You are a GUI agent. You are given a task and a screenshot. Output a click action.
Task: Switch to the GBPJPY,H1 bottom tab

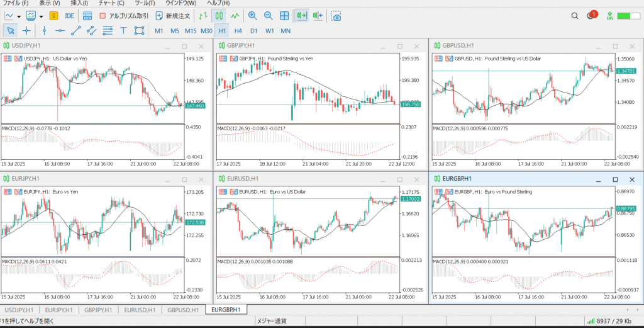pyautogui.click(x=99, y=310)
